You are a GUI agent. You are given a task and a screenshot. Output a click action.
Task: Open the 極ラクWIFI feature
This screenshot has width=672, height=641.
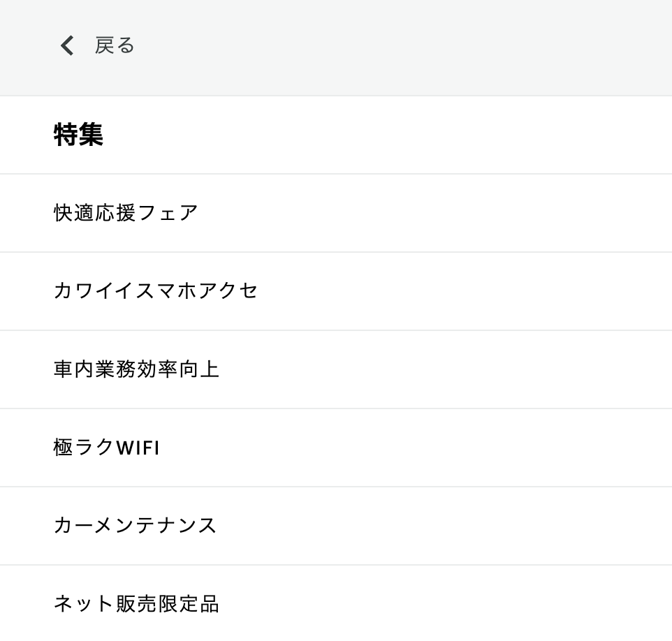click(x=336, y=448)
